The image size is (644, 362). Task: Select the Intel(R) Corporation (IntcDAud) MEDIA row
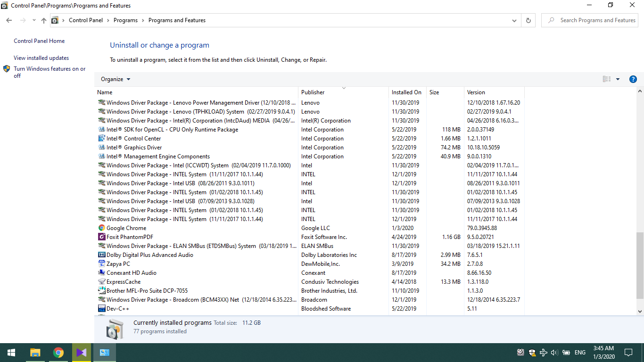point(309,121)
